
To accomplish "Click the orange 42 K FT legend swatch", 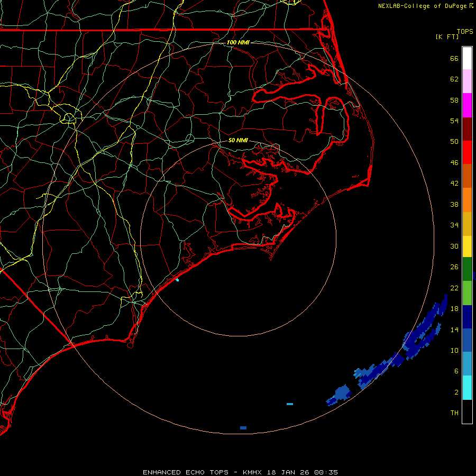I will pos(467,199).
